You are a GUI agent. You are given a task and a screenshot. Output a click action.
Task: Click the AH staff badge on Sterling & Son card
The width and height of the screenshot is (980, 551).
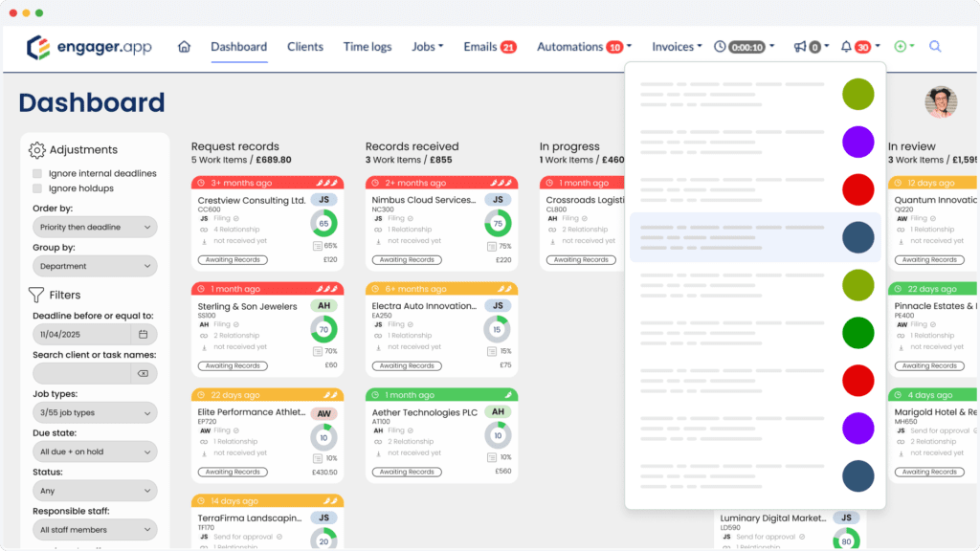click(x=323, y=305)
